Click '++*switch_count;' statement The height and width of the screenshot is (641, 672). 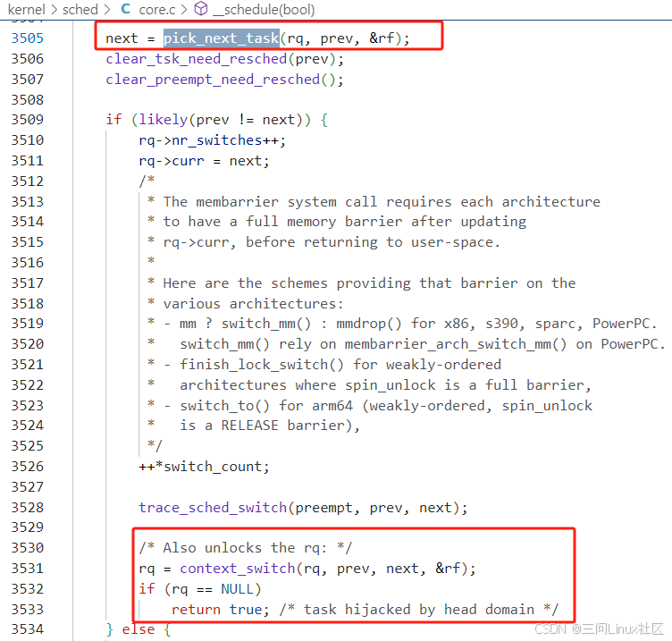pos(204,467)
